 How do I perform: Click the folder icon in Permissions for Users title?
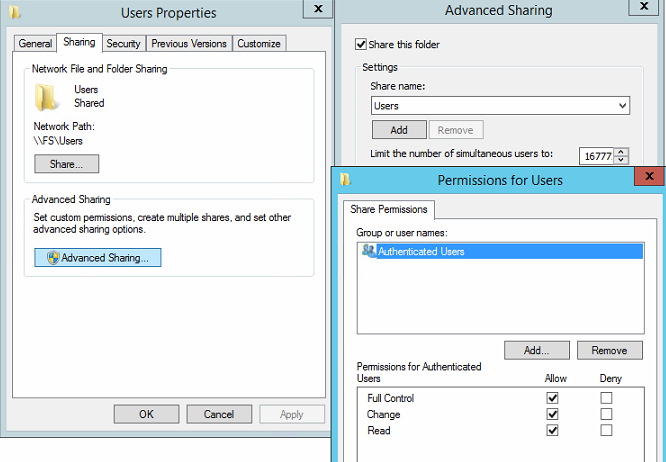pyautogui.click(x=345, y=179)
